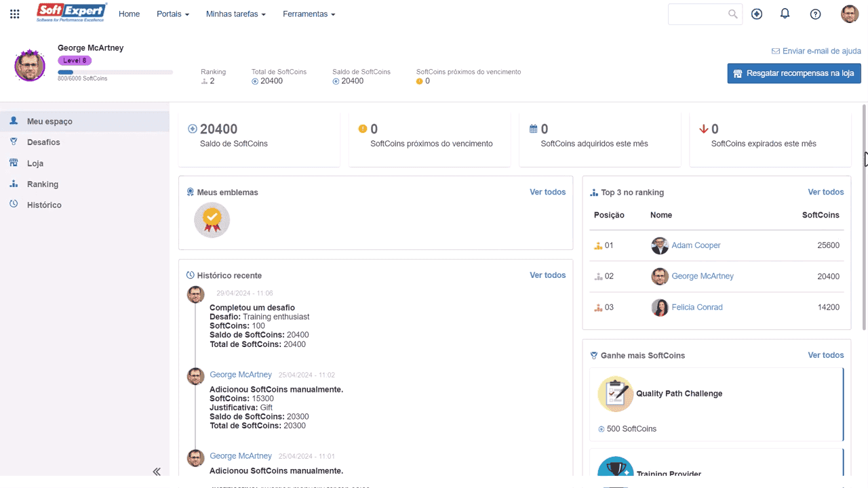Open the apps grid launcher icon

click(15, 14)
